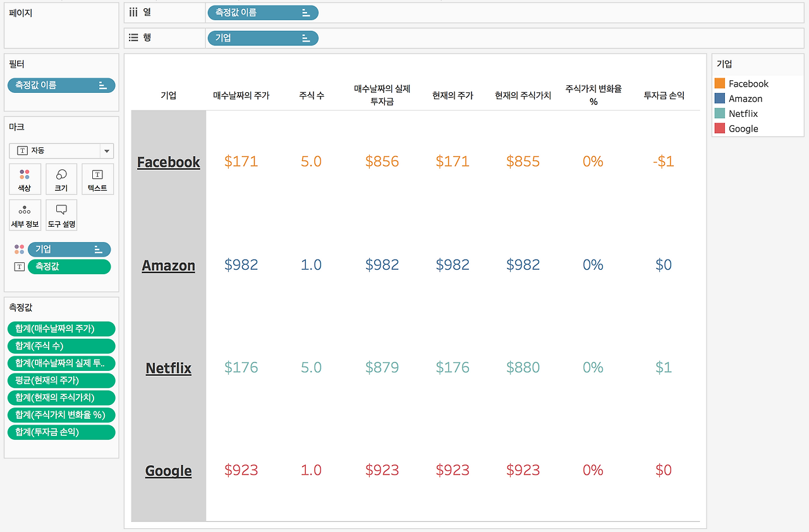Viewport: 809px width, 532px height.
Task: Select Netflix in the 기업 legend
Action: [x=743, y=114]
